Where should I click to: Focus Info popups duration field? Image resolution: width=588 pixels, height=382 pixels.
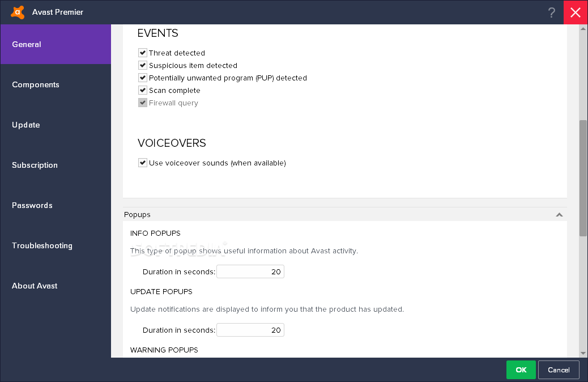[250, 271]
